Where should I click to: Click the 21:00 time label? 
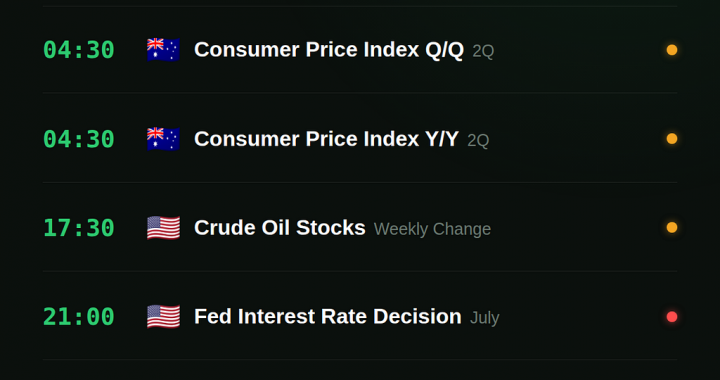pos(79,317)
